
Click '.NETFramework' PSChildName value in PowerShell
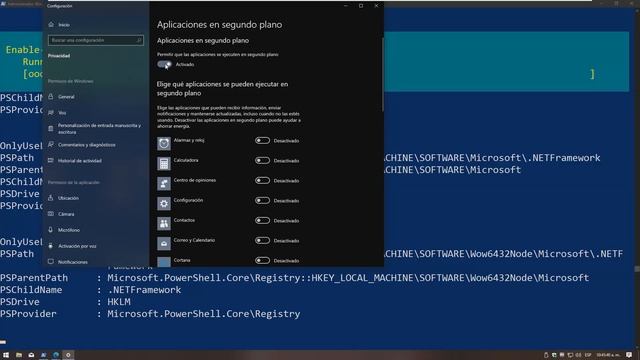(144, 290)
